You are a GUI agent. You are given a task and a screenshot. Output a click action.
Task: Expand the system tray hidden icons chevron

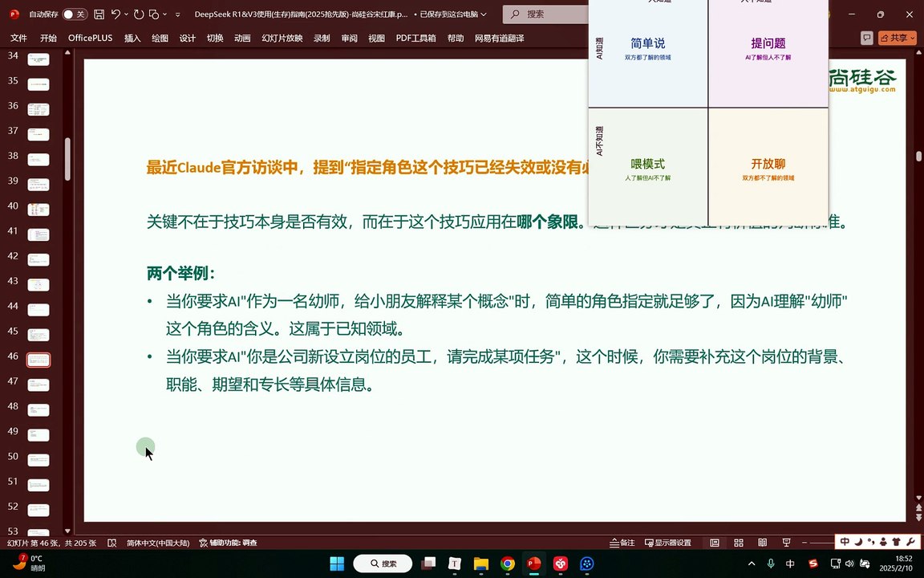click(x=752, y=564)
